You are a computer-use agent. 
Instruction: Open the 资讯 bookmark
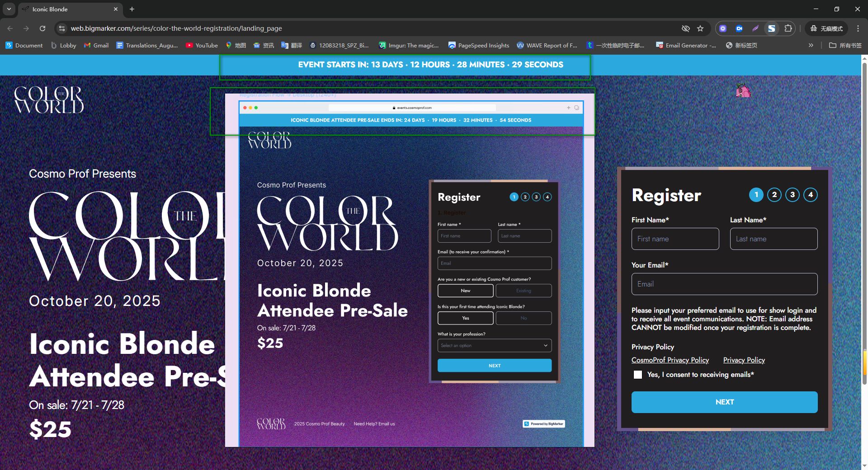264,45
